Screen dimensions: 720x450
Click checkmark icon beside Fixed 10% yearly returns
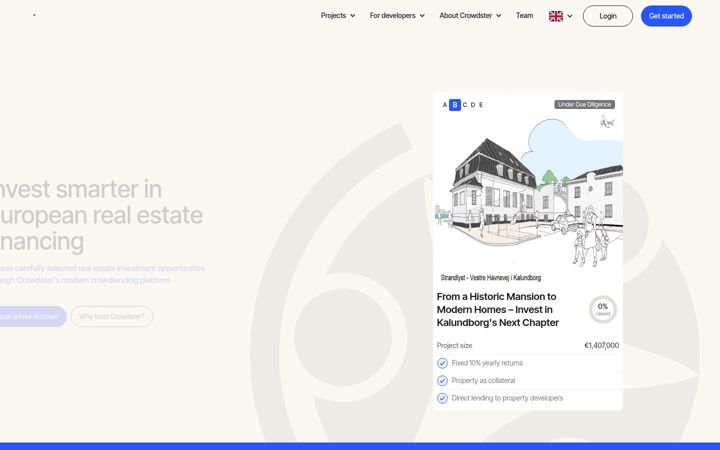click(x=442, y=363)
